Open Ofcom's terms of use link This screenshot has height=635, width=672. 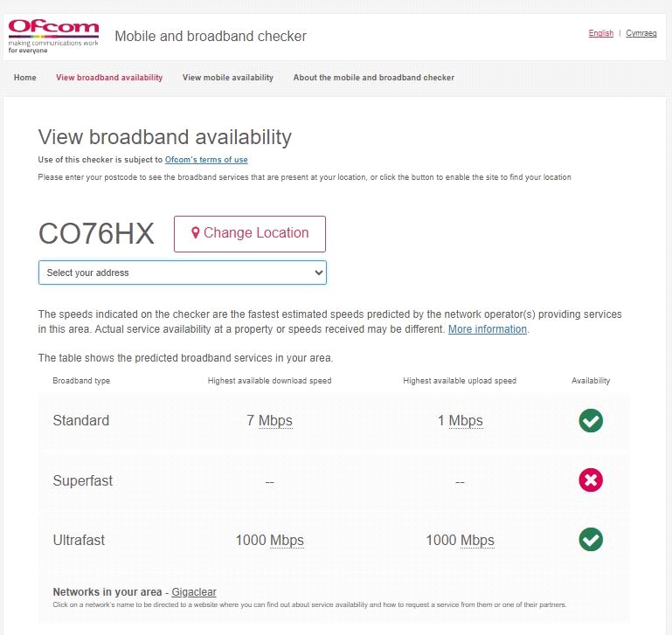point(206,160)
